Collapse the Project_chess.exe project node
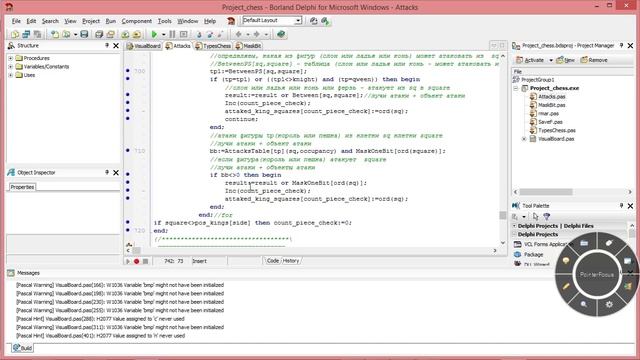The width and height of the screenshot is (640, 360). pyautogui.click(x=516, y=88)
